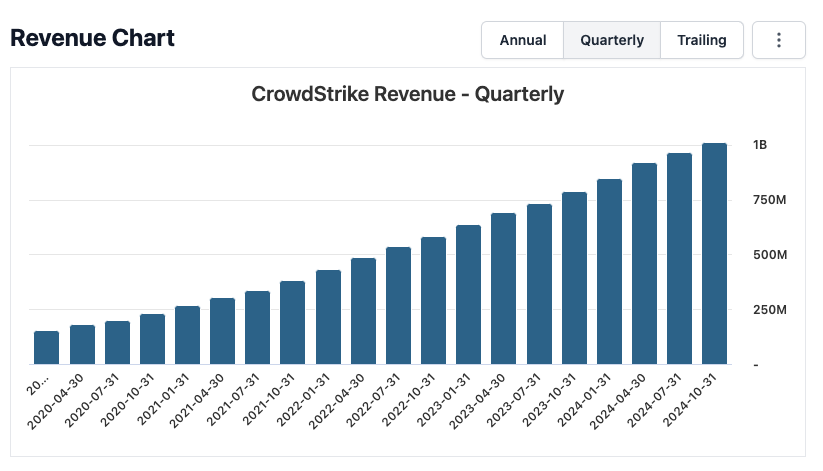
Task: Click the 1B y-axis label
Action: (759, 145)
